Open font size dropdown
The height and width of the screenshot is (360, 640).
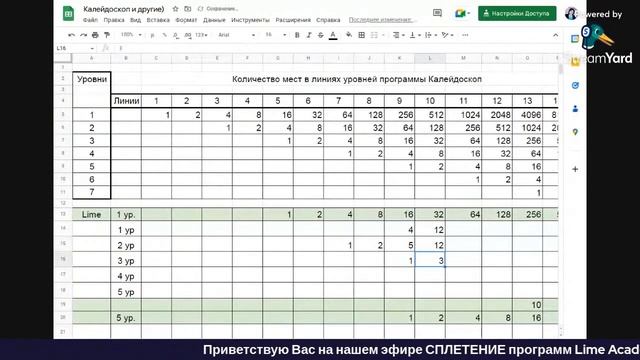click(276, 35)
